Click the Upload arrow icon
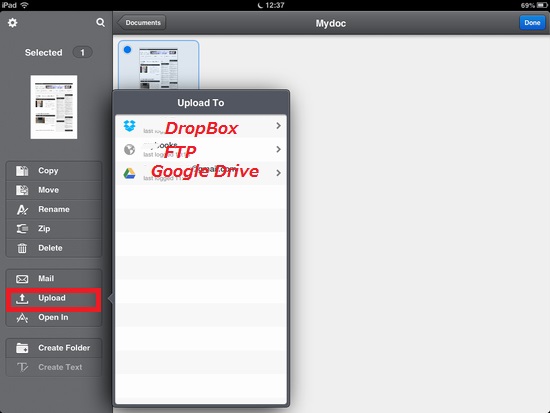The image size is (550, 413). [22, 299]
